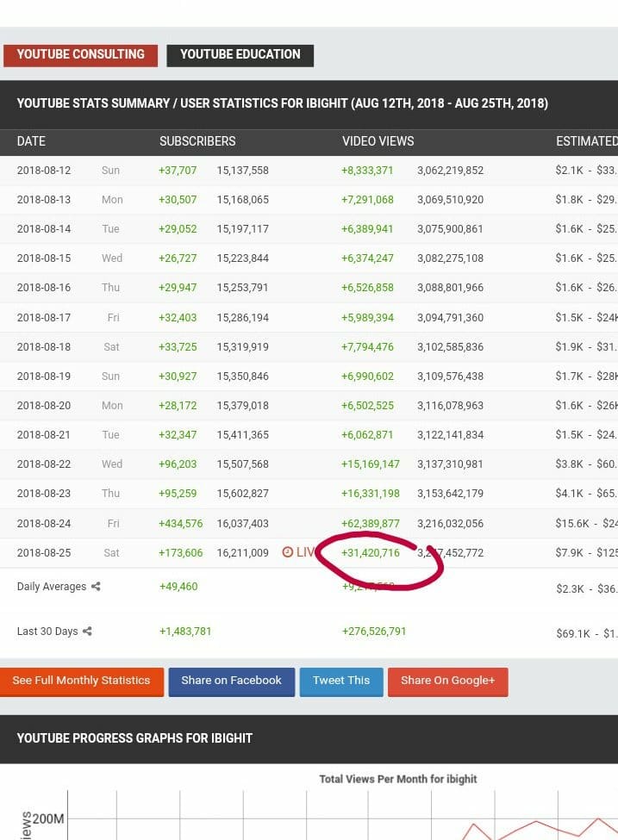
Task: Click subscriber total 15,350,846
Action: coord(243,376)
